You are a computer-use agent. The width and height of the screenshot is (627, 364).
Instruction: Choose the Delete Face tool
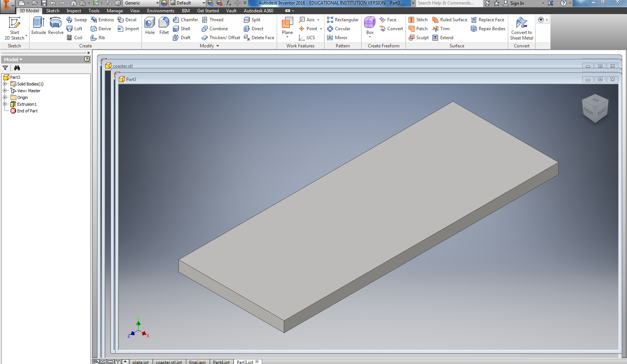pos(259,38)
